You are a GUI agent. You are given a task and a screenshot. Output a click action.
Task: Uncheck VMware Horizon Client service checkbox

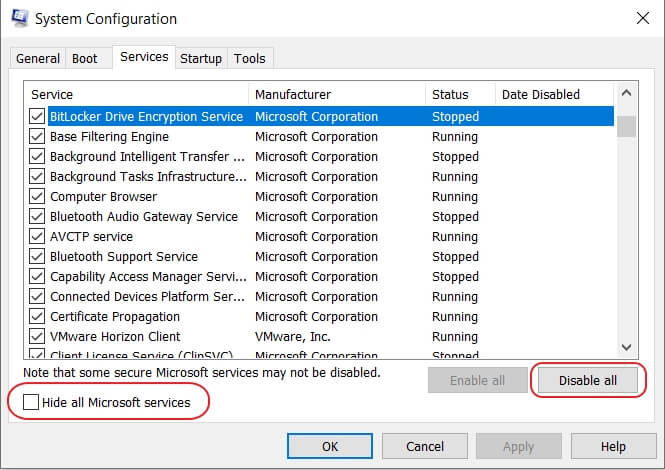(x=37, y=337)
